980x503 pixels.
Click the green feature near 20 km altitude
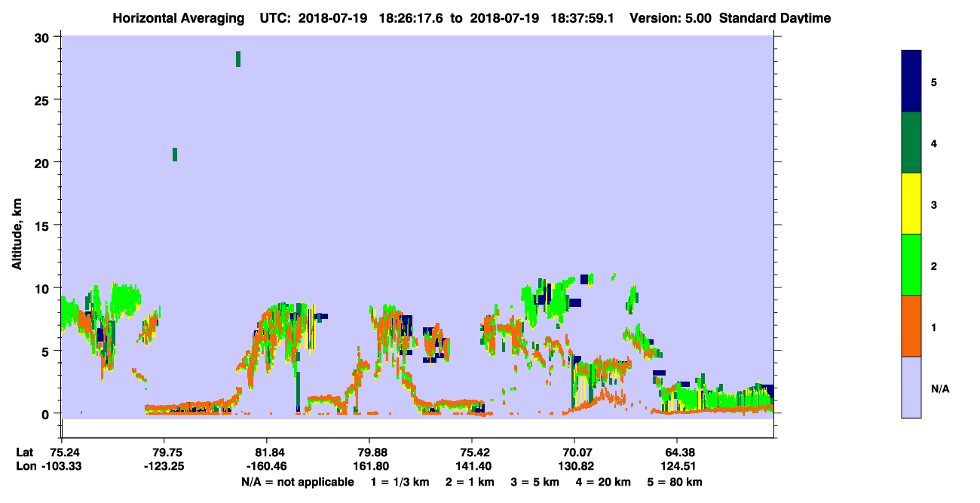[175, 155]
